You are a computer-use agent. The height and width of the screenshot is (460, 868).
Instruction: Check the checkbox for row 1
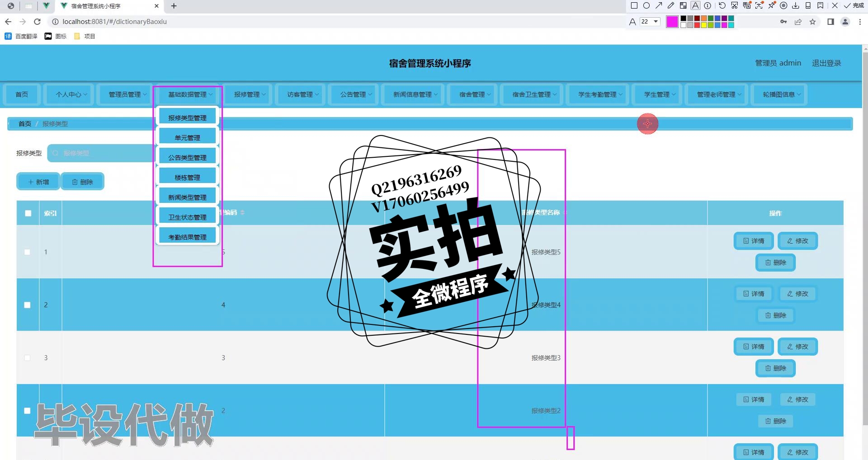(27, 252)
